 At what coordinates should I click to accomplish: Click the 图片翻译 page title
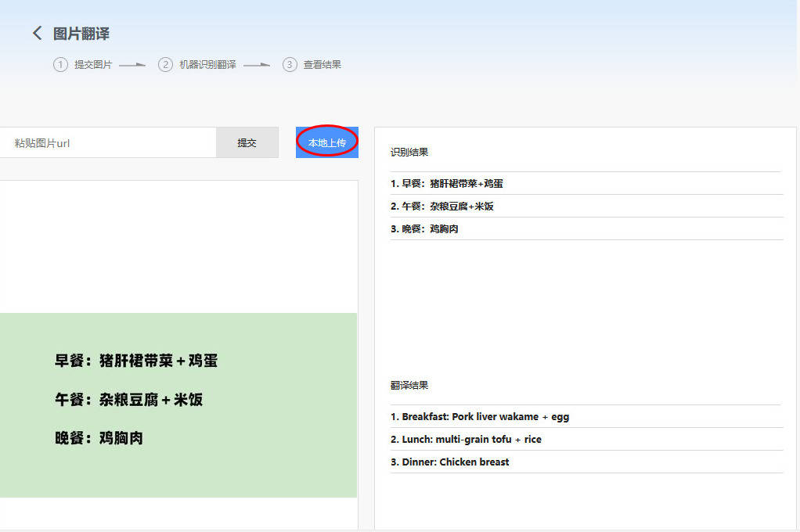(x=81, y=33)
